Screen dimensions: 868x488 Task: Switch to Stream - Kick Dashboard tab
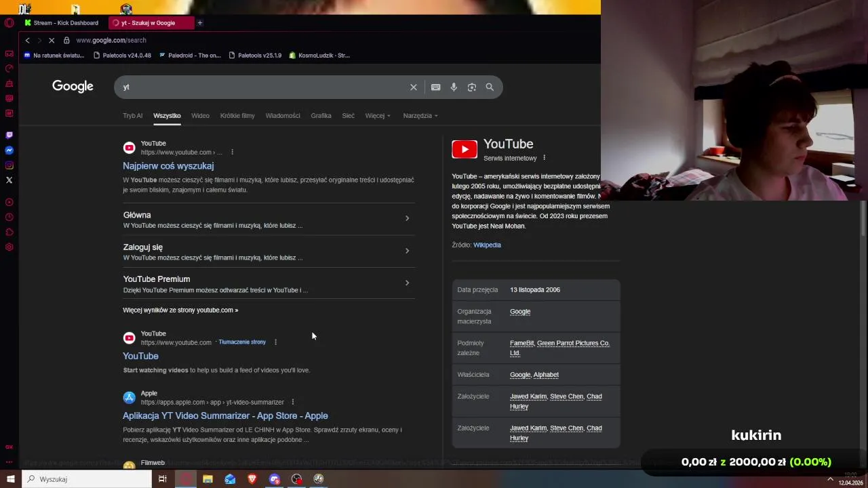(x=61, y=23)
